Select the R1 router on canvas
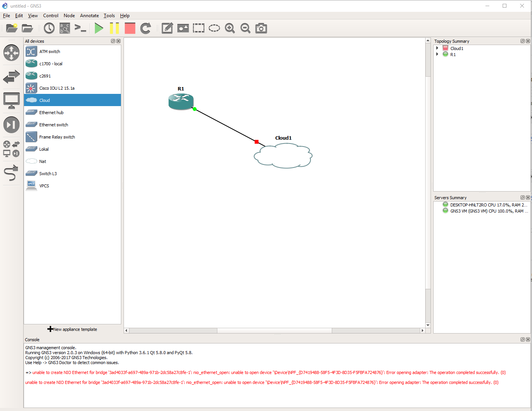Image resolution: width=532 pixels, height=411 pixels. [181, 102]
